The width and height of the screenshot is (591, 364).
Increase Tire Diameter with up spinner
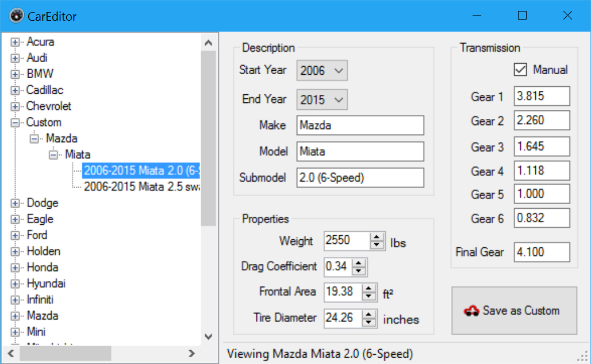(x=369, y=315)
